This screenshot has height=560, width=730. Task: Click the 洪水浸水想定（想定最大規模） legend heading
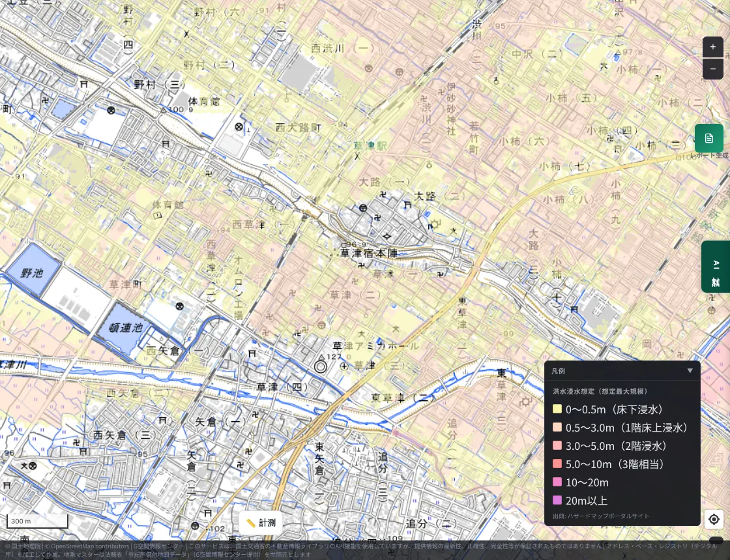[x=600, y=392]
